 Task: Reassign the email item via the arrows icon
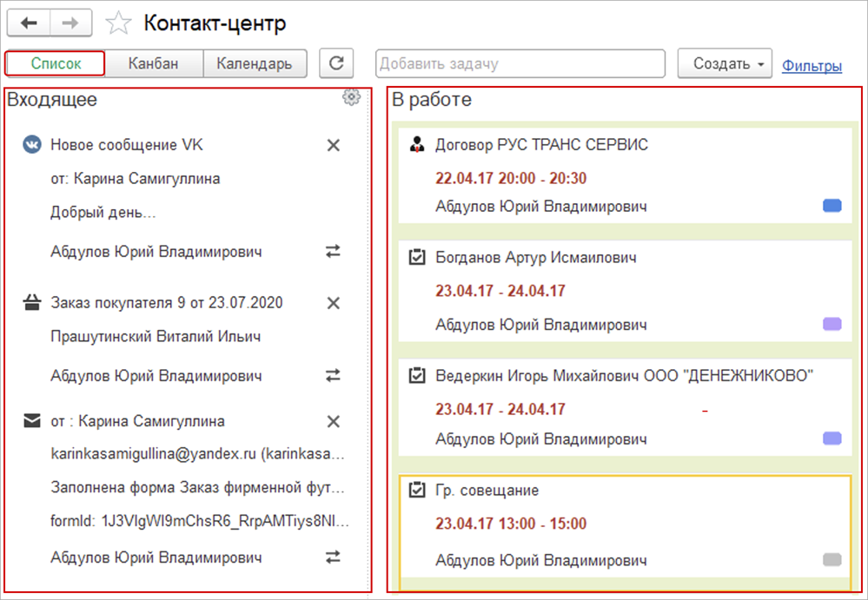pos(333,557)
